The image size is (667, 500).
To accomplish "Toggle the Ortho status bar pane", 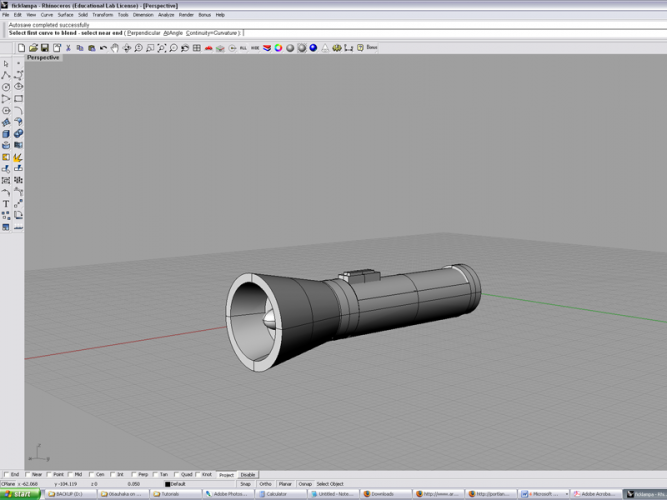I will click(265, 484).
